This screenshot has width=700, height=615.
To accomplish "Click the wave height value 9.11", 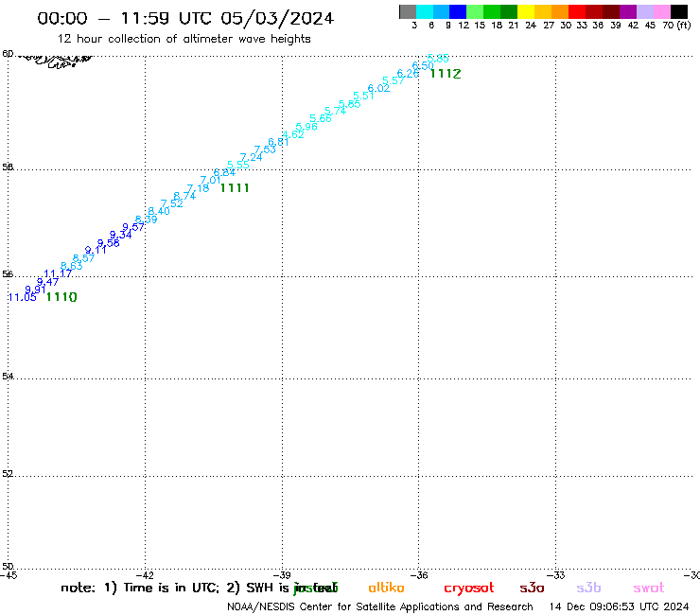I will pyautogui.click(x=96, y=250).
